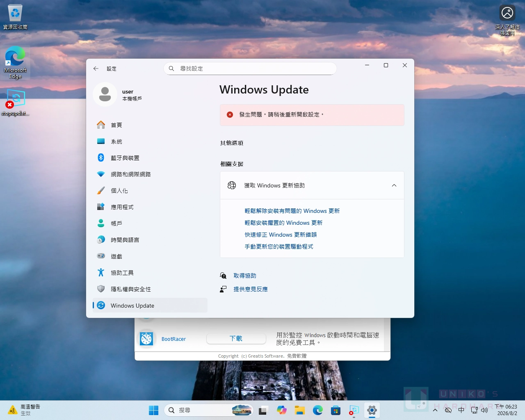Focus the 尋找設定 search field
525x420 pixels.
250,68
